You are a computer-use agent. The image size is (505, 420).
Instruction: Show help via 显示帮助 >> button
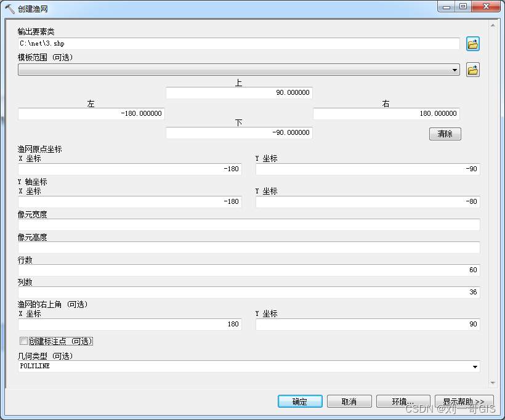coord(464,402)
